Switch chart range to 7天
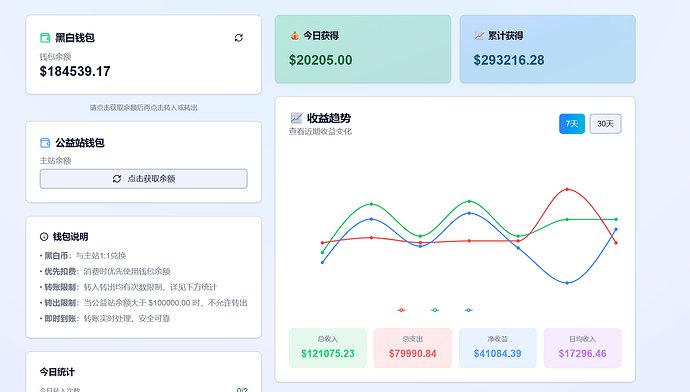 pyautogui.click(x=572, y=124)
